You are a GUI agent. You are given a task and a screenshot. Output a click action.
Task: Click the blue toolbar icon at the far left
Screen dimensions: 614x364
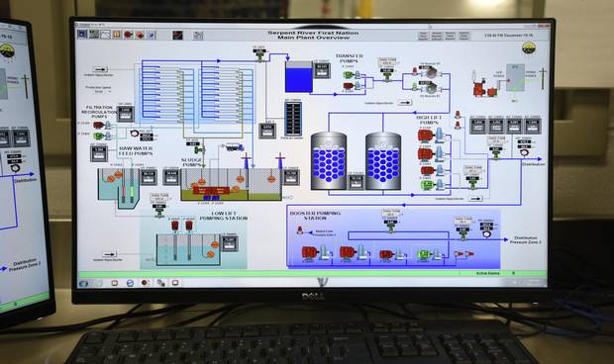coord(82,34)
